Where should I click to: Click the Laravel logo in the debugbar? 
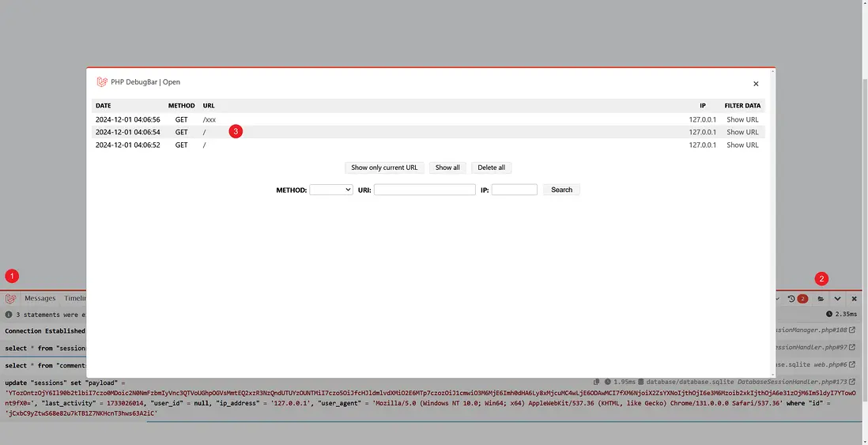(x=10, y=298)
